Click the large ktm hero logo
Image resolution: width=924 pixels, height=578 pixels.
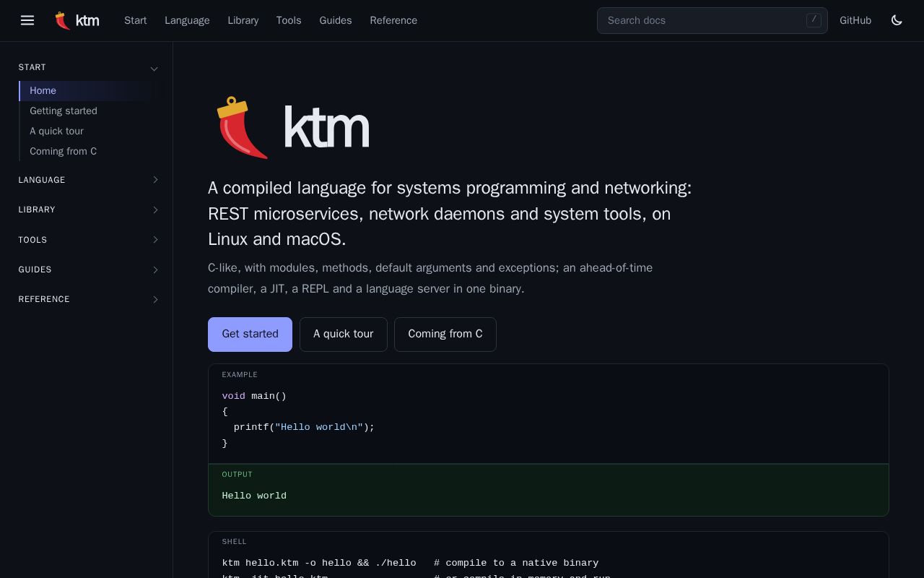292,128
